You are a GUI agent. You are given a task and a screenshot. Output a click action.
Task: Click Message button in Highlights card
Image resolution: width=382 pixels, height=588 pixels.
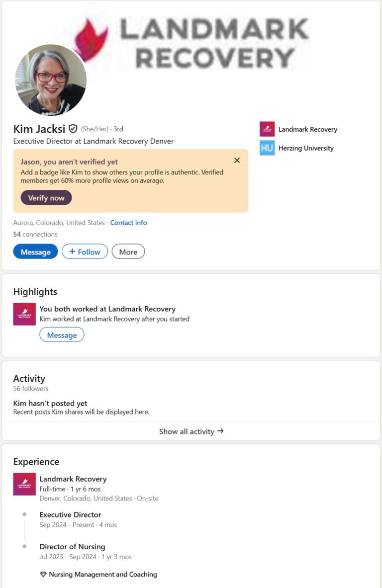coord(62,336)
